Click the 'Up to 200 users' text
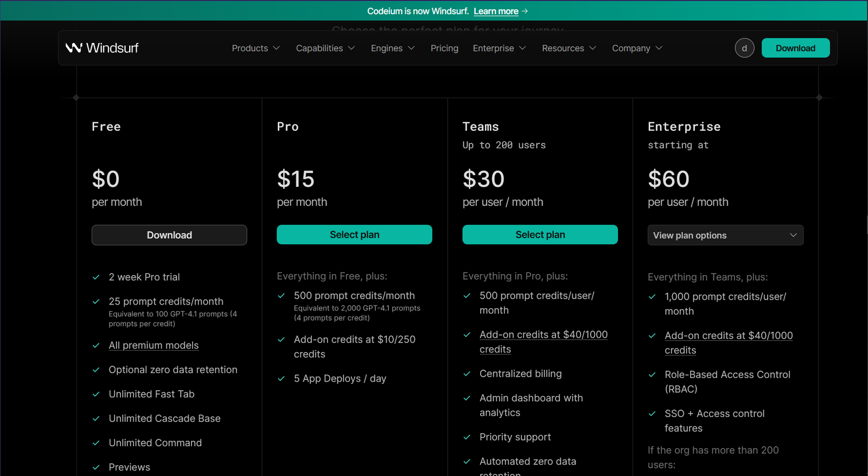 coord(504,145)
